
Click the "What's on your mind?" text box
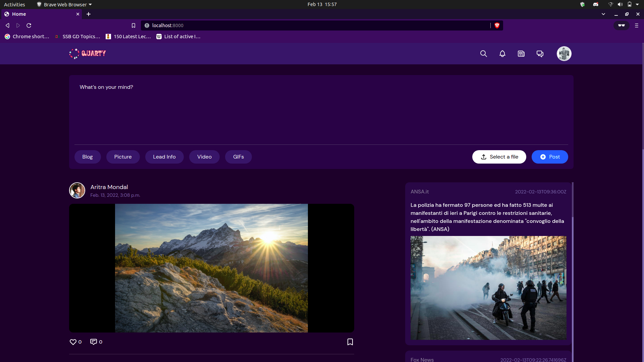tap(321, 111)
